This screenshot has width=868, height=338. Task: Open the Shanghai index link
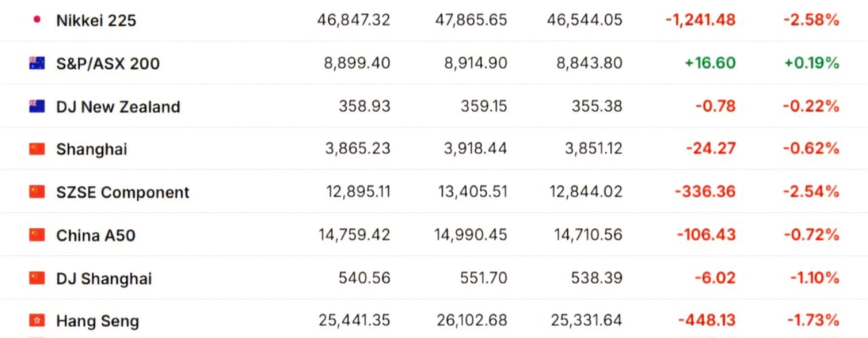(x=91, y=149)
